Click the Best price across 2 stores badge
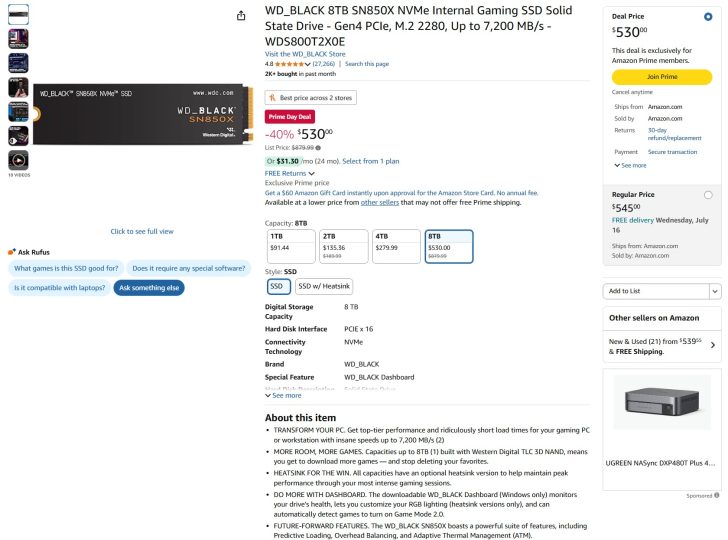Viewport: 728px width, 540px height. pos(311,98)
